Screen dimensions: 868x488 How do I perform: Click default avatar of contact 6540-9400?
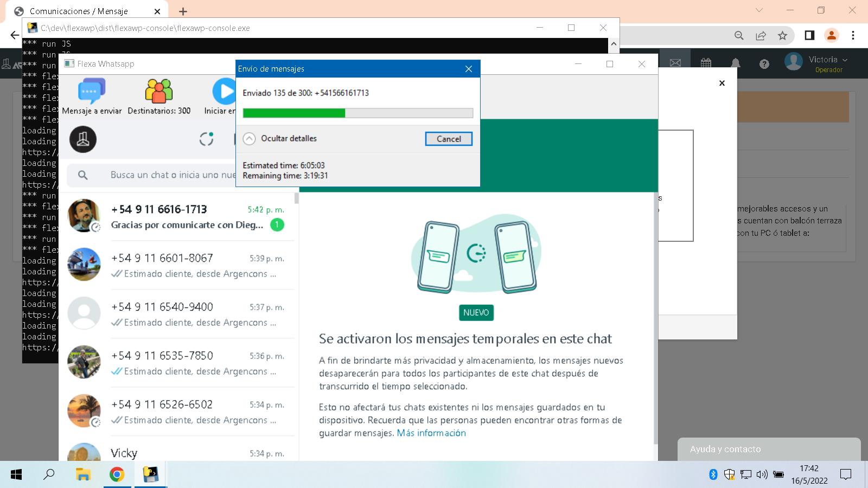click(84, 313)
